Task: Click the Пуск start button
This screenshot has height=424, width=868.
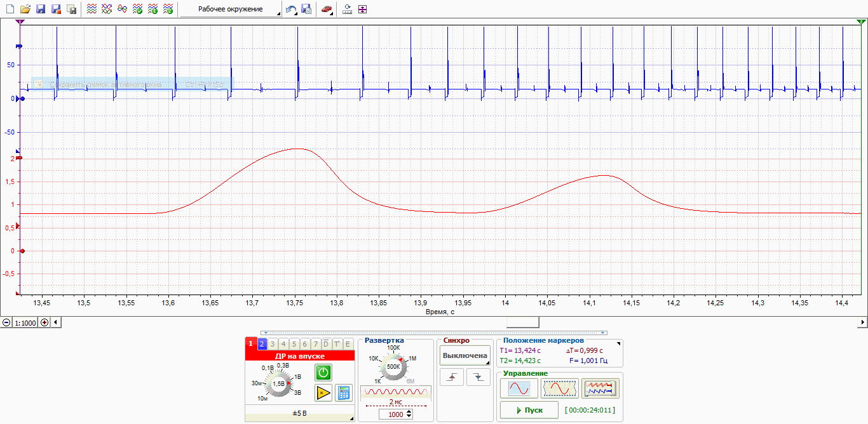Action: point(529,410)
